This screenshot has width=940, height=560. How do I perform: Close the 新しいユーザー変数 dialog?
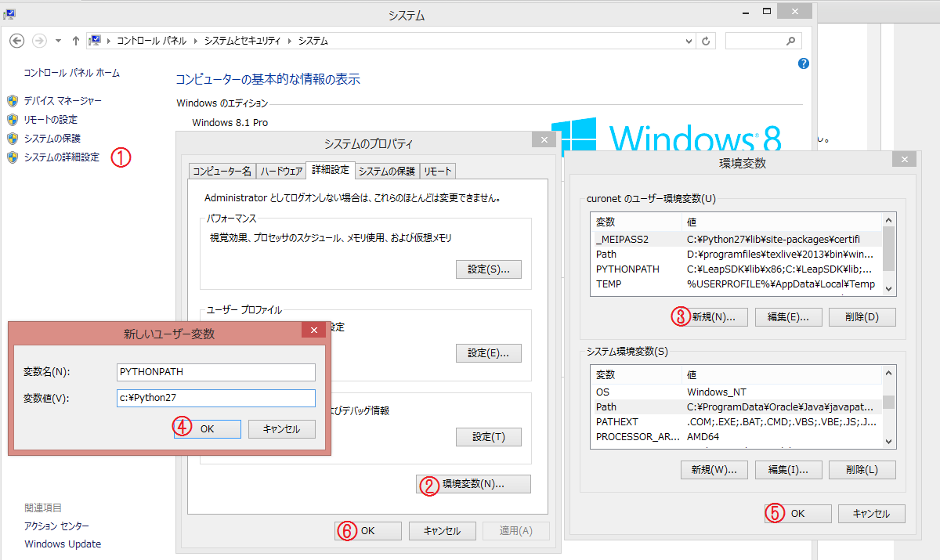(314, 331)
